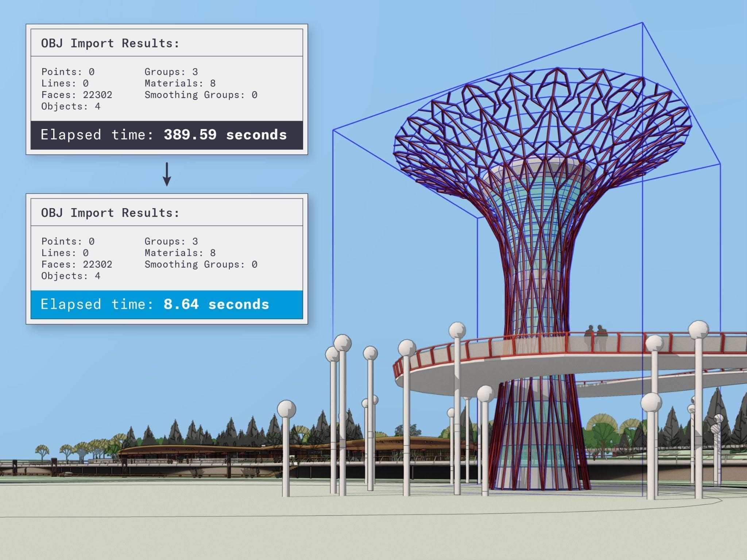Click 'Groups: 3' in the lower results box
747x560 pixels.
click(171, 241)
